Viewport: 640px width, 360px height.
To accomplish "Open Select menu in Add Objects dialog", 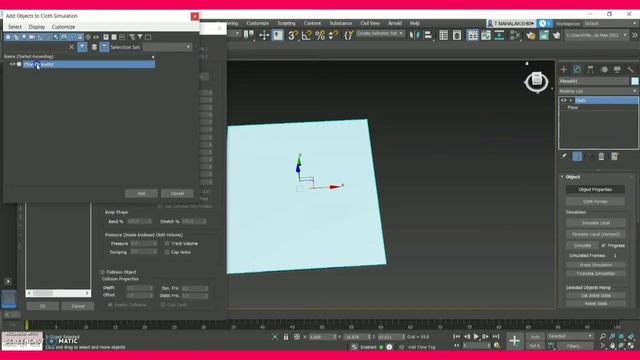I will point(15,27).
